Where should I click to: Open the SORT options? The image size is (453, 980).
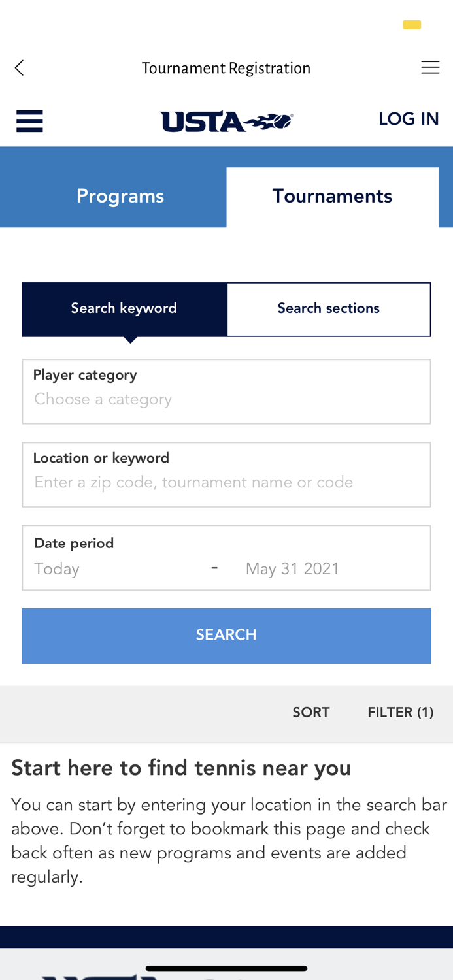click(x=311, y=713)
